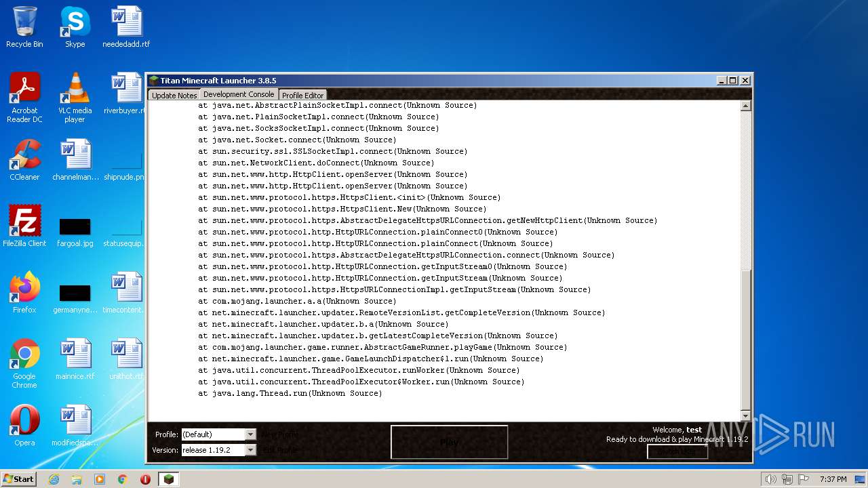The width and height of the screenshot is (868, 488).
Task: Click the New Profile button
Action: [x=280, y=434]
